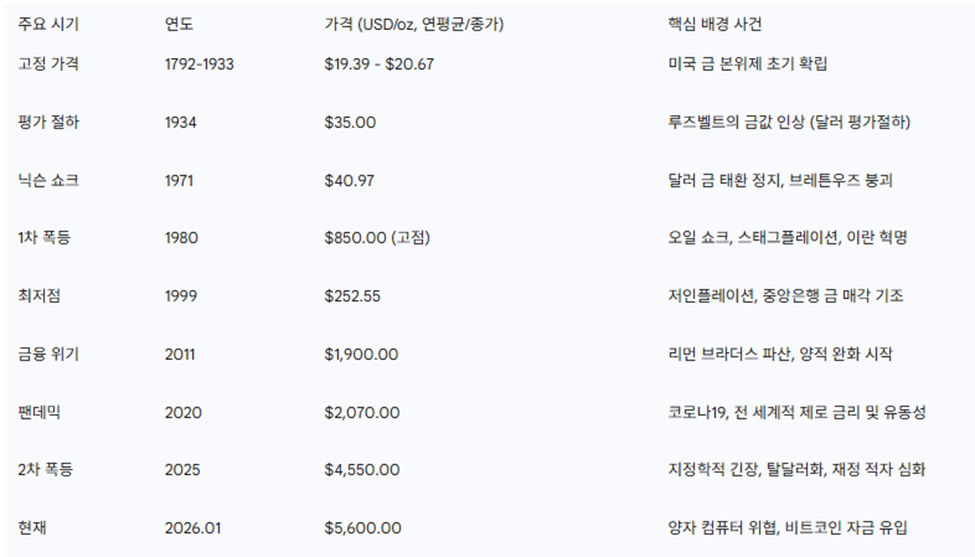Click the '$4,550.00' price cell
The width and height of the screenshot is (975, 557).
pos(362,470)
